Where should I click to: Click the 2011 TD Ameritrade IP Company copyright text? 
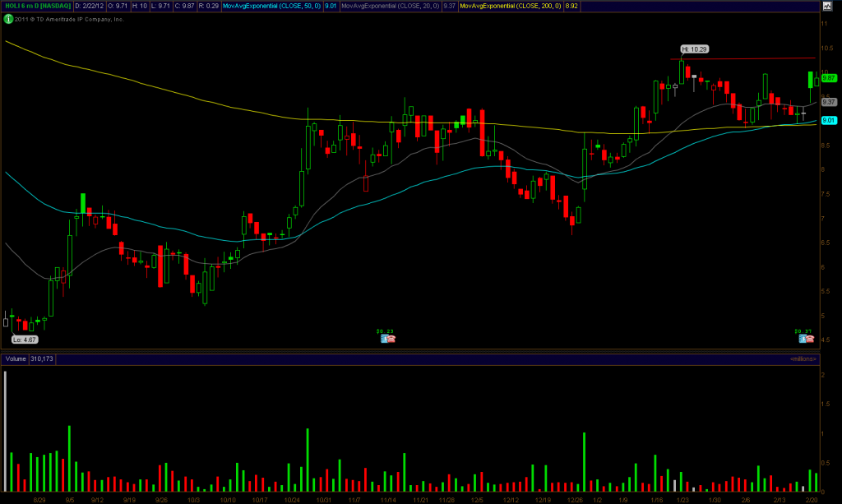coord(69,20)
